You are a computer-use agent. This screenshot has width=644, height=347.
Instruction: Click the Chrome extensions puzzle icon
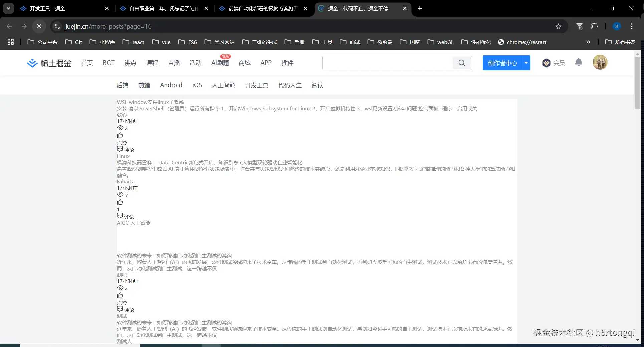(595, 26)
